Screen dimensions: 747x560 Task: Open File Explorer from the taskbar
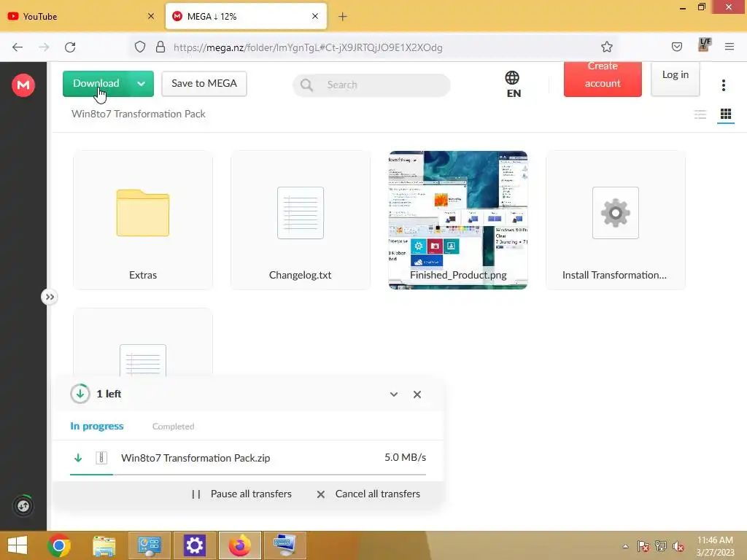(104, 545)
